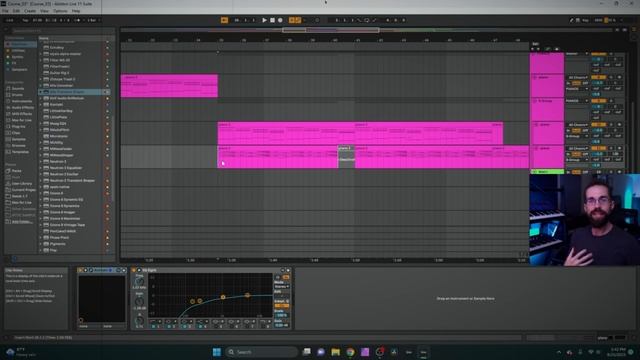Open Google Chrome from the taskbar

[x=350, y=352]
